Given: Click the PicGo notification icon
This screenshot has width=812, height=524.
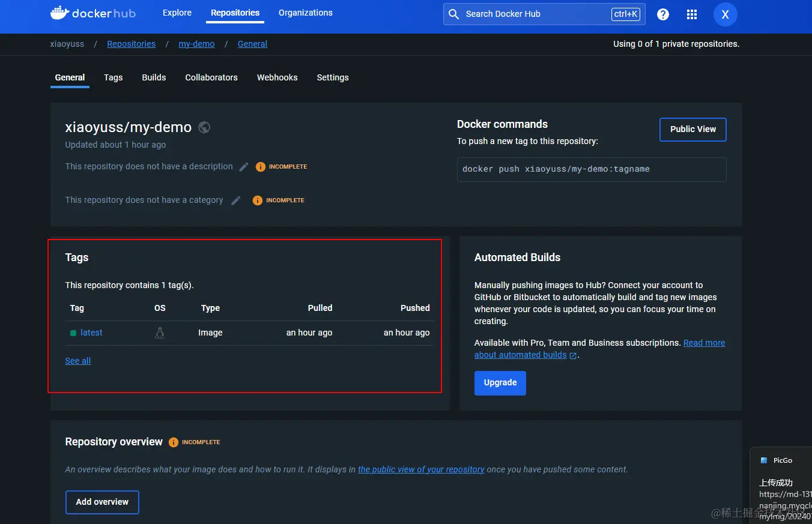Looking at the screenshot, I should click(x=764, y=460).
